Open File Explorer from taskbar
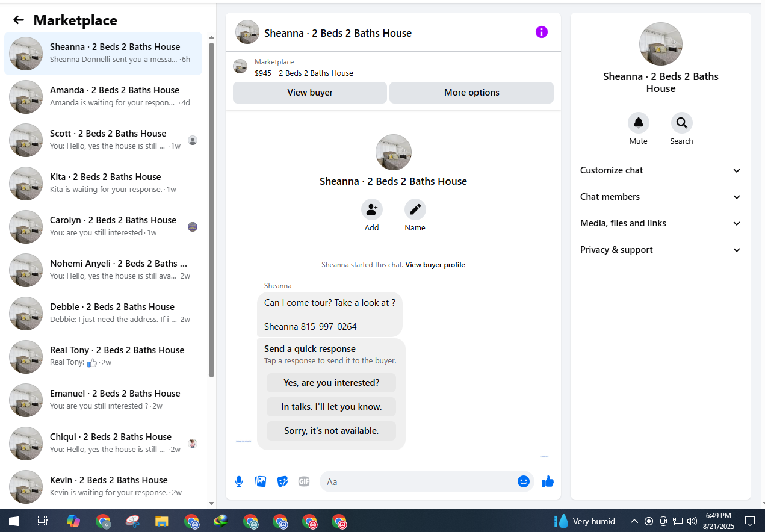 pos(161,521)
